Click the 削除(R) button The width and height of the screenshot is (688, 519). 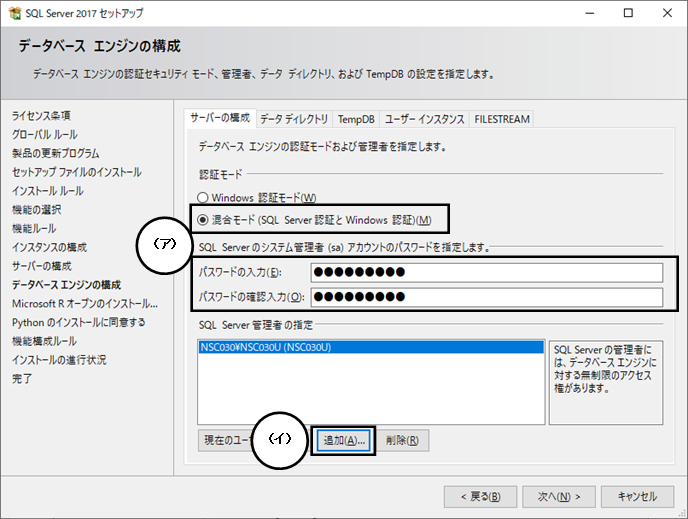tap(402, 440)
